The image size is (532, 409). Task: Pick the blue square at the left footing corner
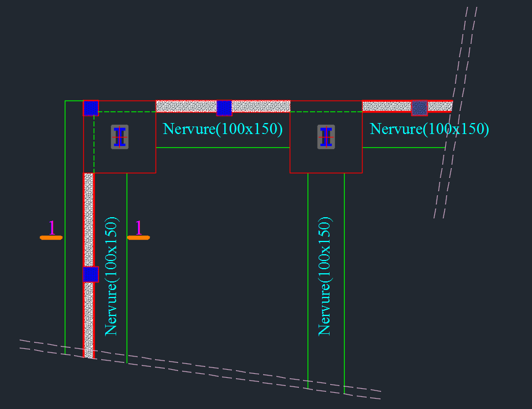click(x=91, y=108)
